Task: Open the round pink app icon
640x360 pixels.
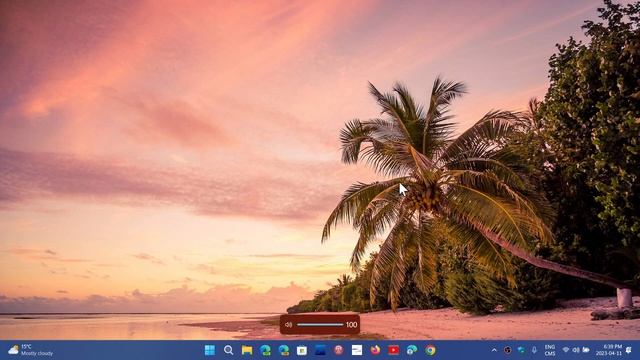Action: [338, 350]
